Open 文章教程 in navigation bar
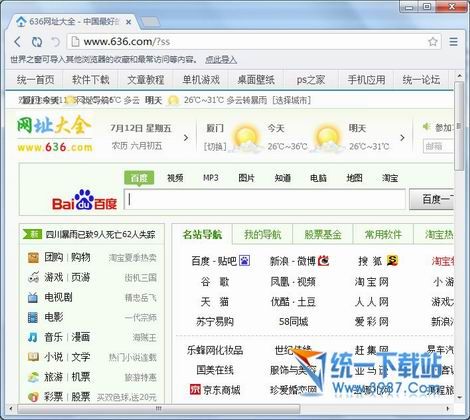Image resolution: width=470 pixels, height=420 pixels. click(x=146, y=80)
